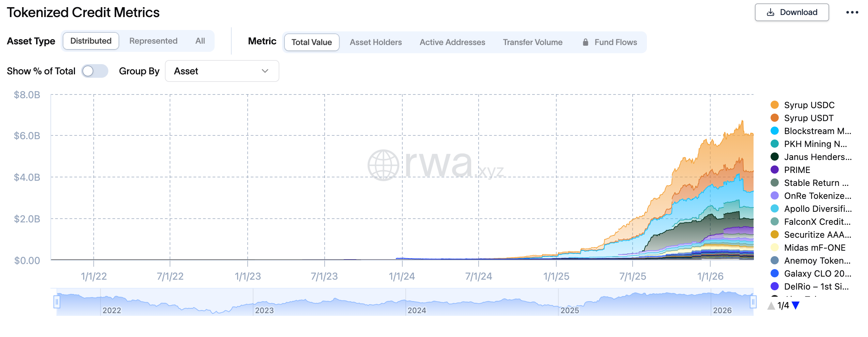Screen dimensions: 868x337
Task: Switch metric to Active Addresses
Action: (452, 42)
